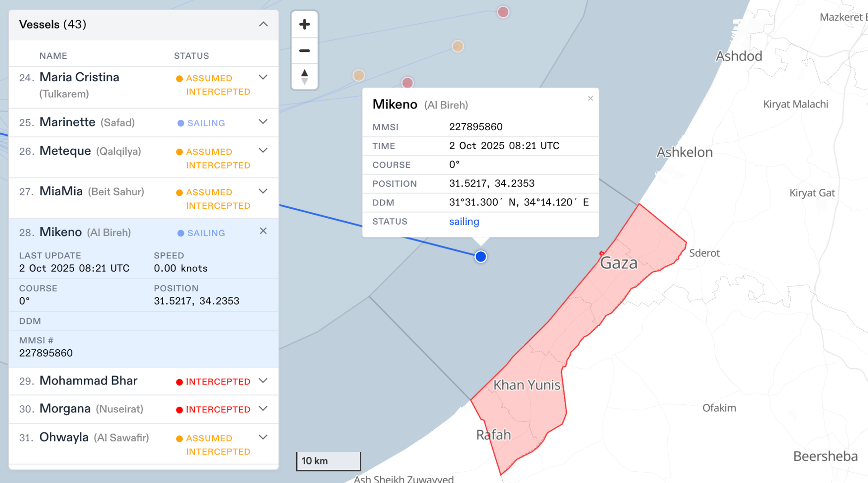
Task: Expand Ohwayla vessel row
Action: (x=263, y=437)
